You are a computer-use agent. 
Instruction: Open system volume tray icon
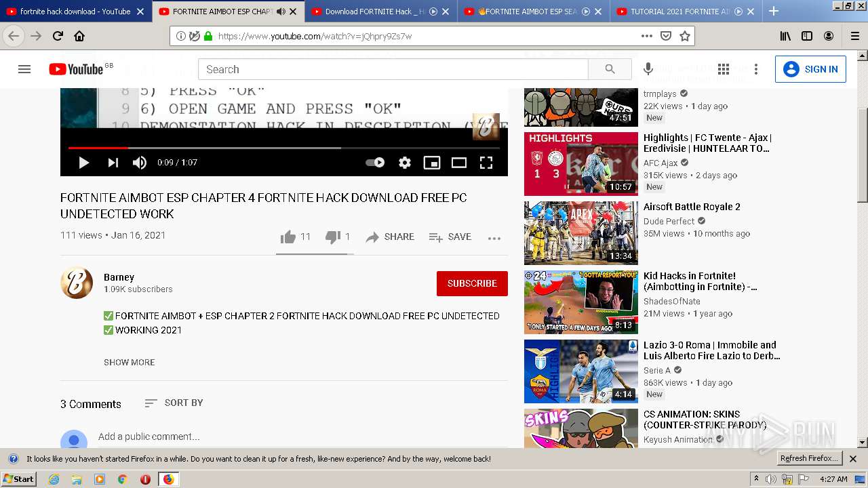click(x=771, y=479)
